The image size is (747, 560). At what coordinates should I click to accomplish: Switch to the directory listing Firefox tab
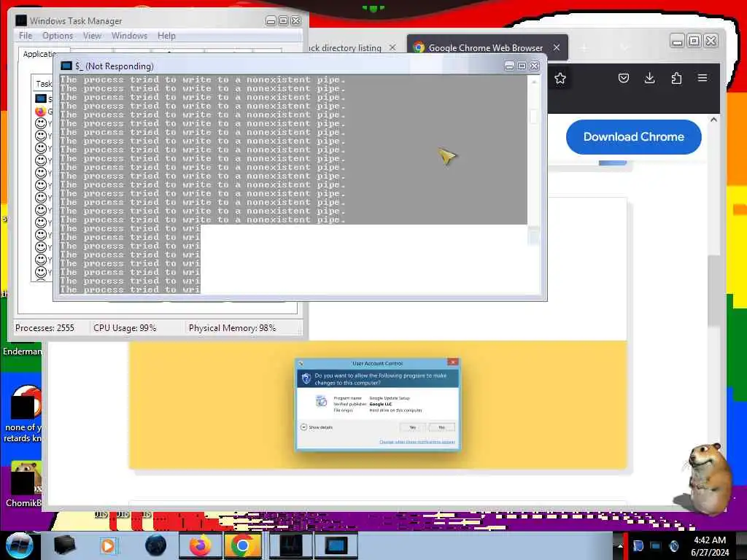pos(345,47)
